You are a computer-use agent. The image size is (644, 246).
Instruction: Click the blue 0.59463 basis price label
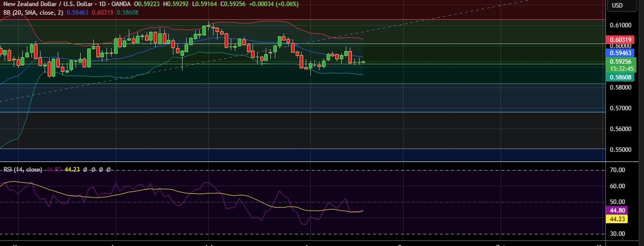tap(620, 52)
